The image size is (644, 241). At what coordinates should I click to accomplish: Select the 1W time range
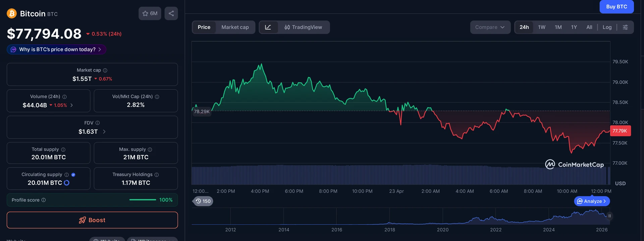point(542,27)
